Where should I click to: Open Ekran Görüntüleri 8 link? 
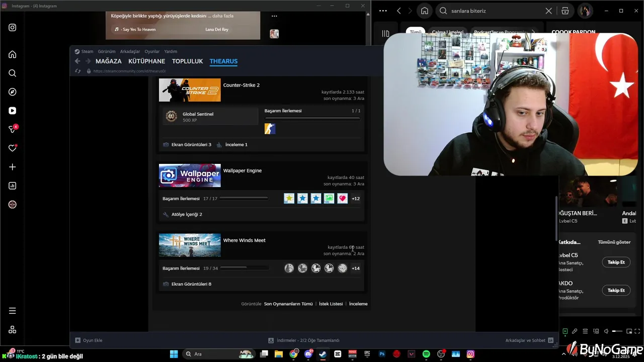pyautogui.click(x=187, y=284)
